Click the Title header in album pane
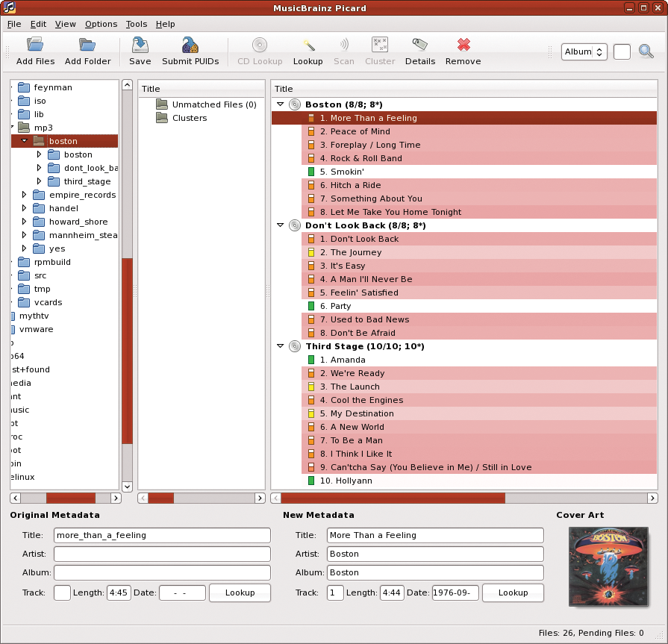 click(x=464, y=89)
